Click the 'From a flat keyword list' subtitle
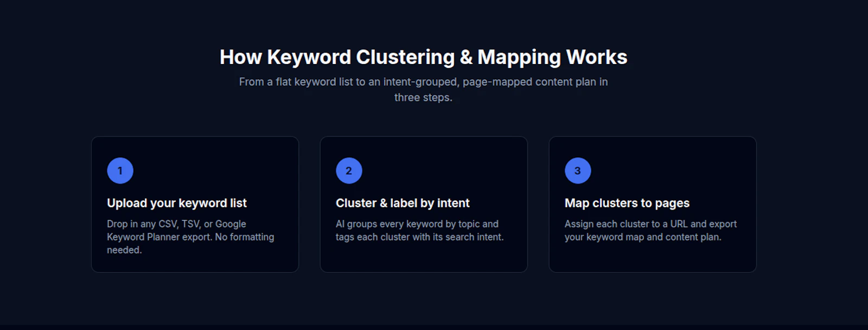 point(423,90)
